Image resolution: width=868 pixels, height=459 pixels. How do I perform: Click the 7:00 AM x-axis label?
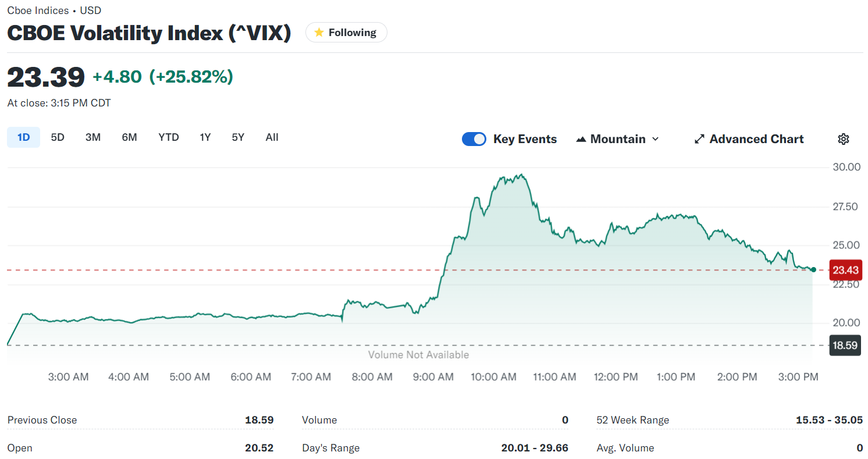tap(311, 377)
